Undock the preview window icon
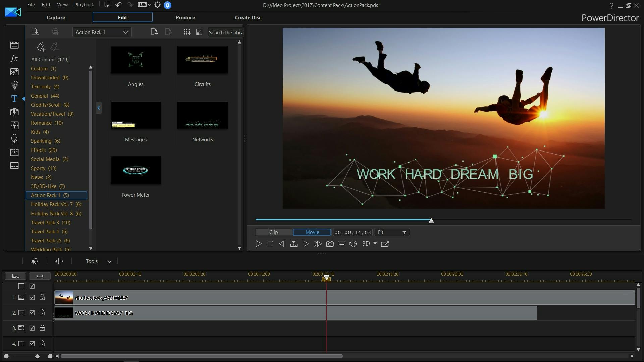 [385, 244]
